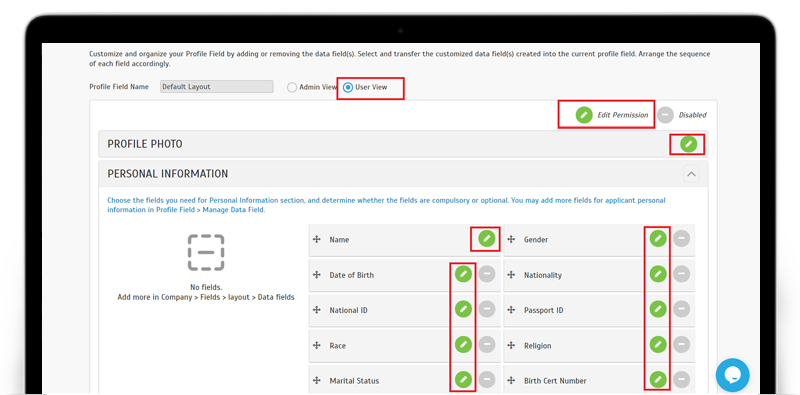Disable the Date of Birth field
This screenshot has height=395, width=800.
pos(487,274)
